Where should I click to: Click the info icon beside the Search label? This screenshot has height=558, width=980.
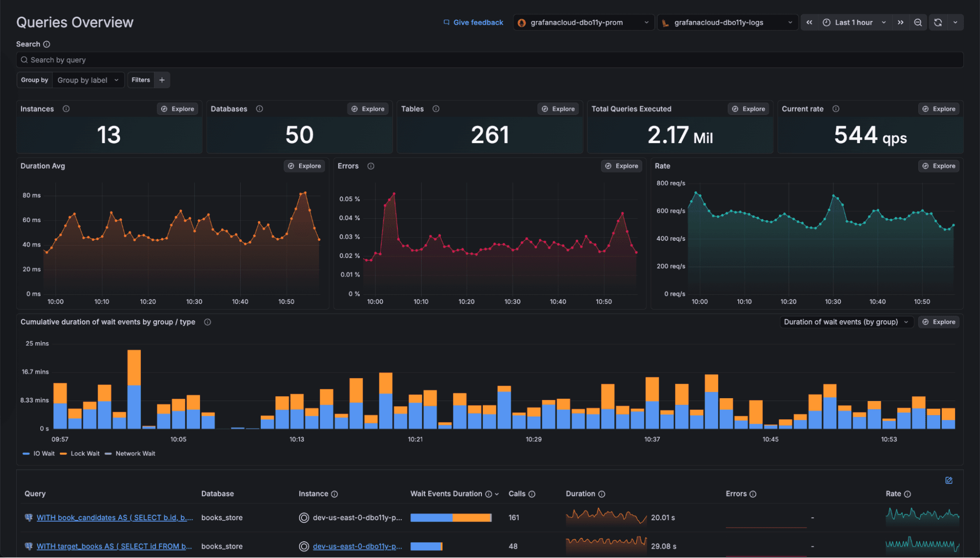click(x=47, y=44)
